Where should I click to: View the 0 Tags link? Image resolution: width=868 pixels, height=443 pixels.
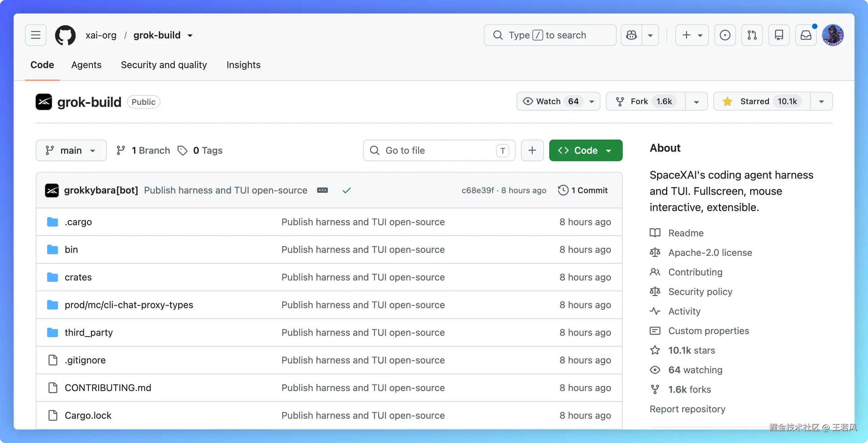[x=200, y=150]
